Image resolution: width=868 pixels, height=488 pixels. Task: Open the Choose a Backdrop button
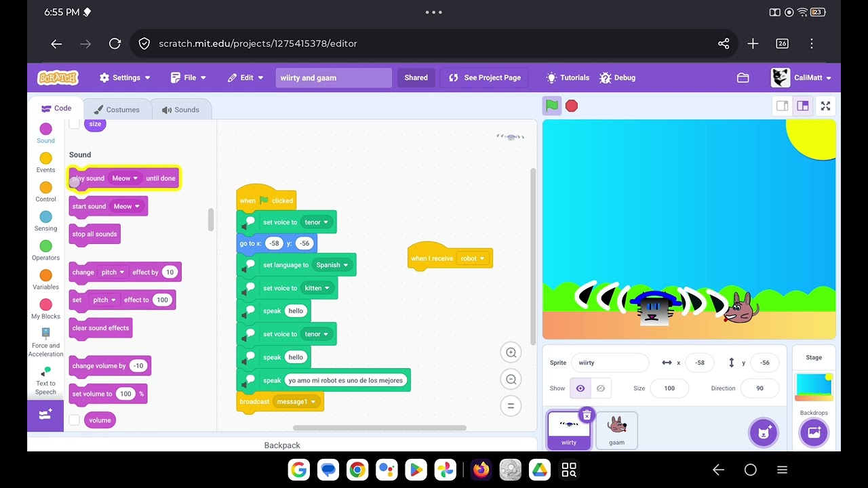pos(814,432)
